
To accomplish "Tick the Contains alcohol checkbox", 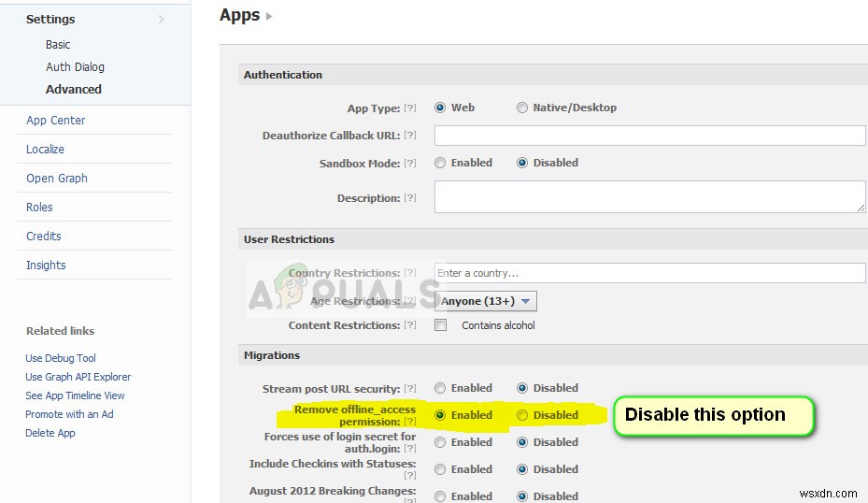I will [441, 325].
